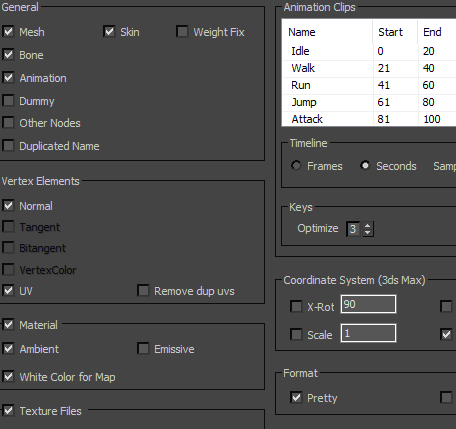Enable Tangent vertex element
This screenshot has height=429, width=456.
click(x=8, y=227)
